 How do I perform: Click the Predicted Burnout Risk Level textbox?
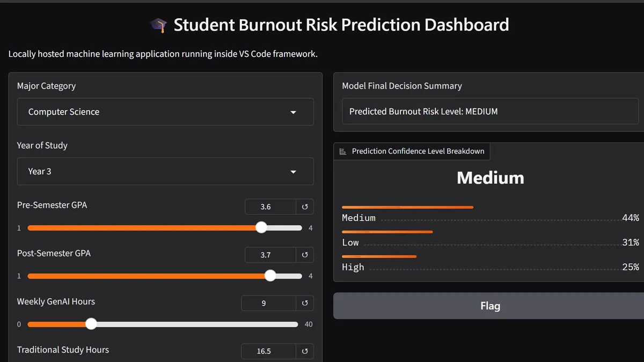click(490, 112)
